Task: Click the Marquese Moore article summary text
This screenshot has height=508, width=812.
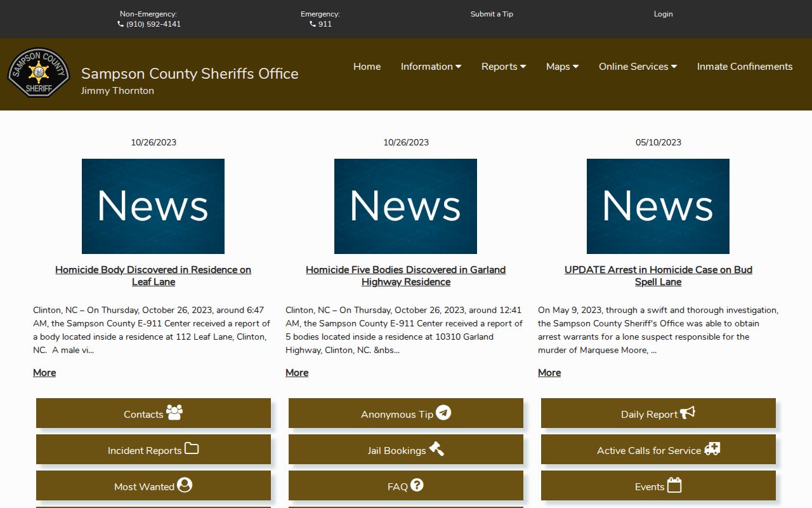Action: (658, 330)
